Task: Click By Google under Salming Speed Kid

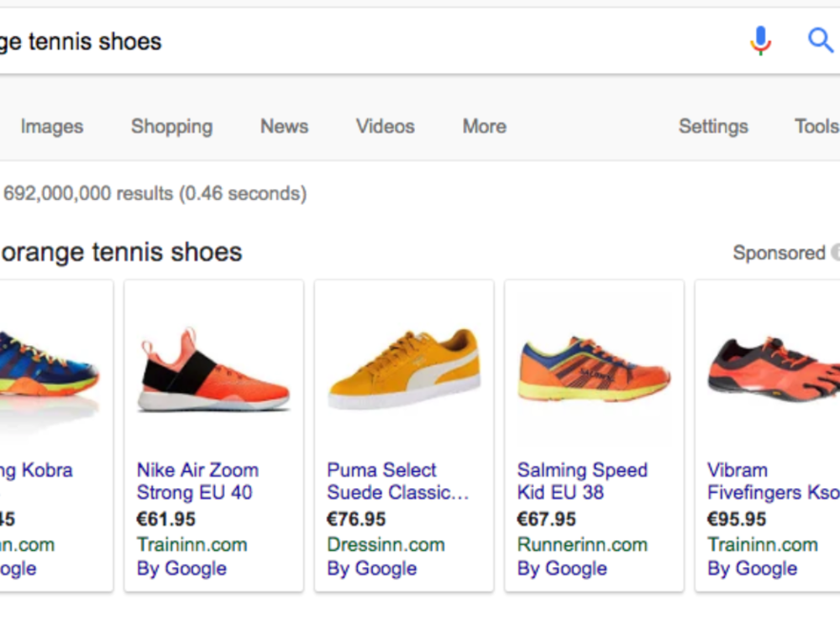Action: 562,569
